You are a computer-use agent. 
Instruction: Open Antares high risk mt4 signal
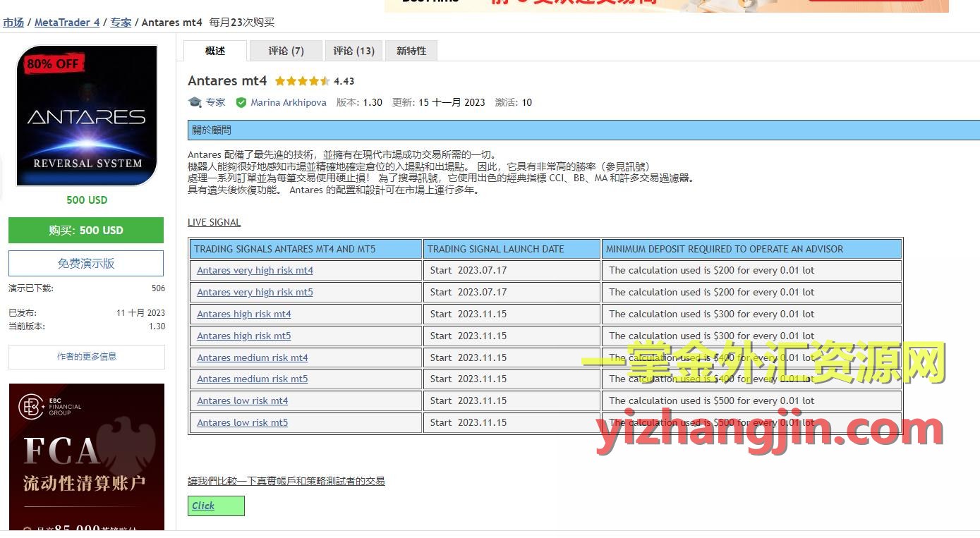[x=244, y=314]
